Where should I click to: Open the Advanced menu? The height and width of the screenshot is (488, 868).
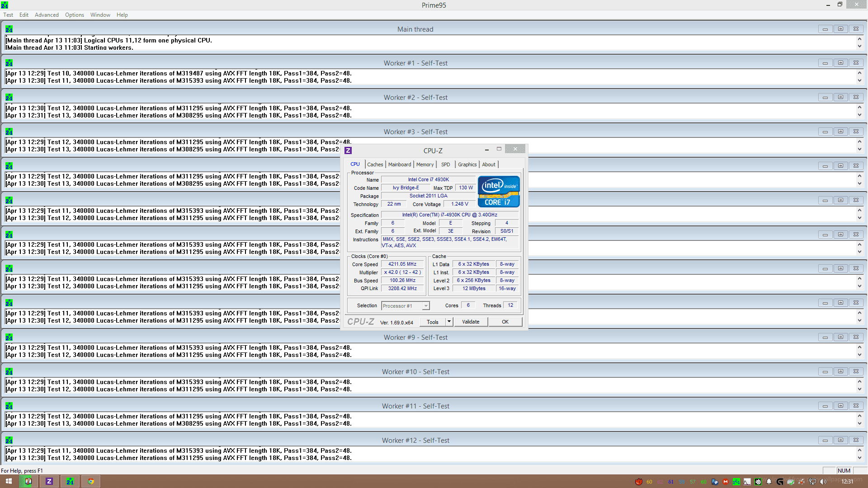[x=47, y=15]
